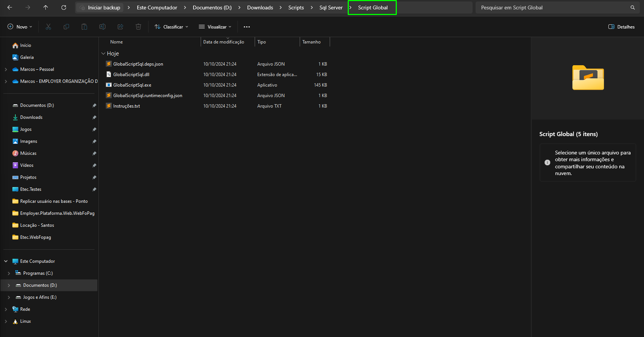This screenshot has width=644, height=337.
Task: Collapse the Hoje group chevron
Action: [x=103, y=54]
